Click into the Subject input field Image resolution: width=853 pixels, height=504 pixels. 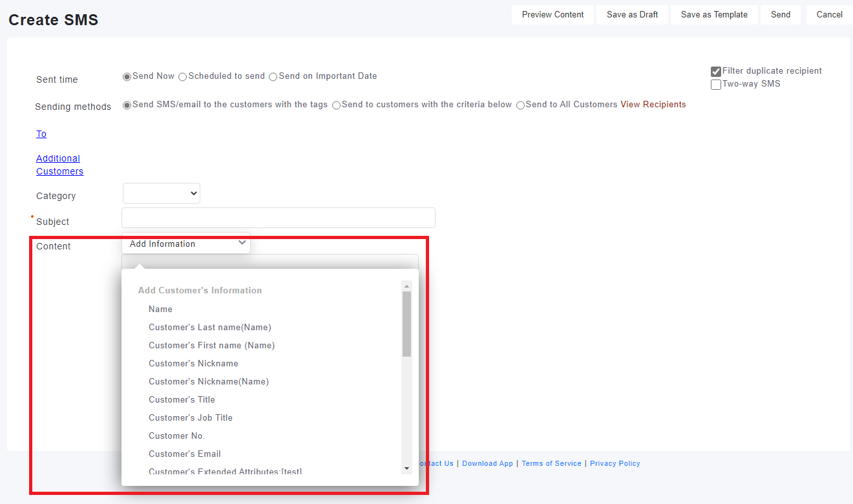click(278, 218)
